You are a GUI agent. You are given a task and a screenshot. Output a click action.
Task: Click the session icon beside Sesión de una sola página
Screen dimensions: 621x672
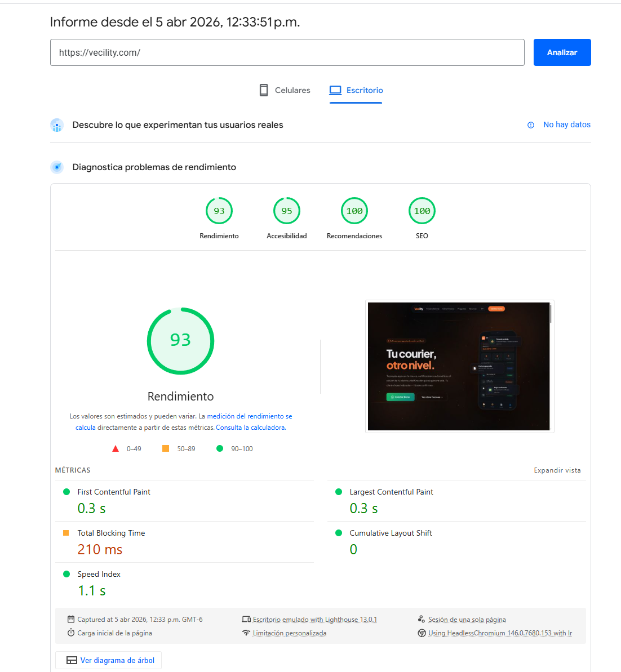(x=421, y=619)
